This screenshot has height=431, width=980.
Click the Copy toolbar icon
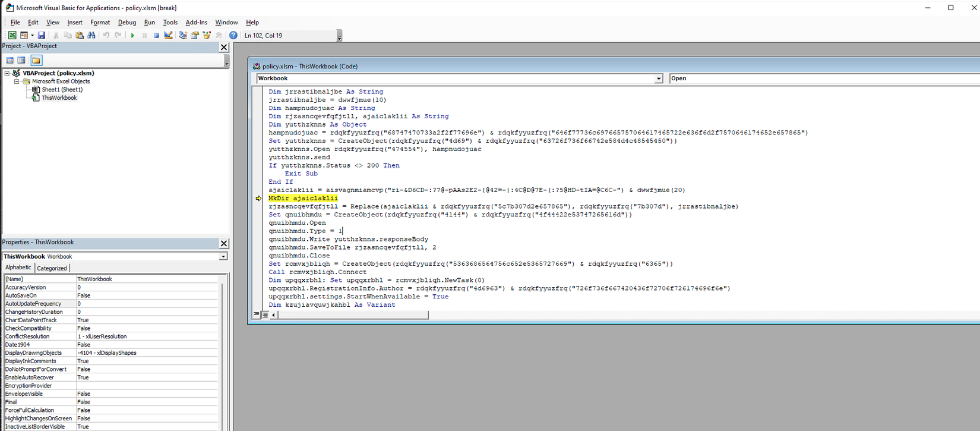point(68,36)
